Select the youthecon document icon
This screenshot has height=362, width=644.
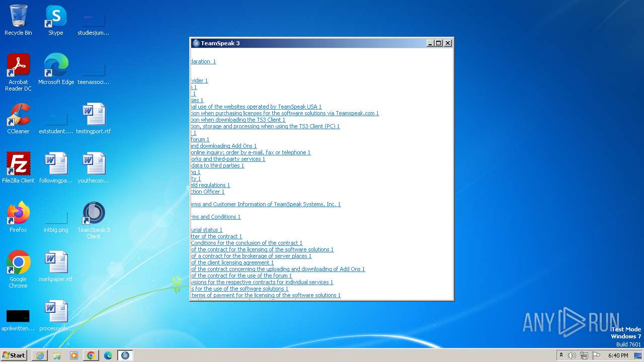[94, 168]
